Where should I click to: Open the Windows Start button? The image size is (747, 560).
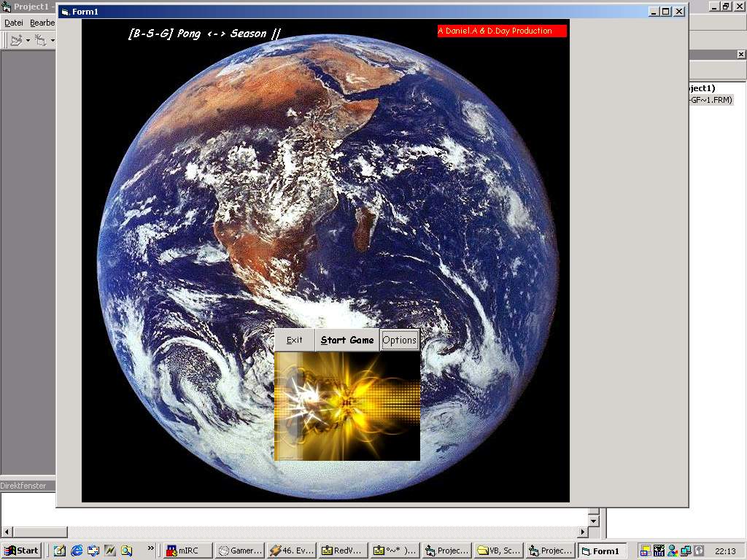point(21,551)
